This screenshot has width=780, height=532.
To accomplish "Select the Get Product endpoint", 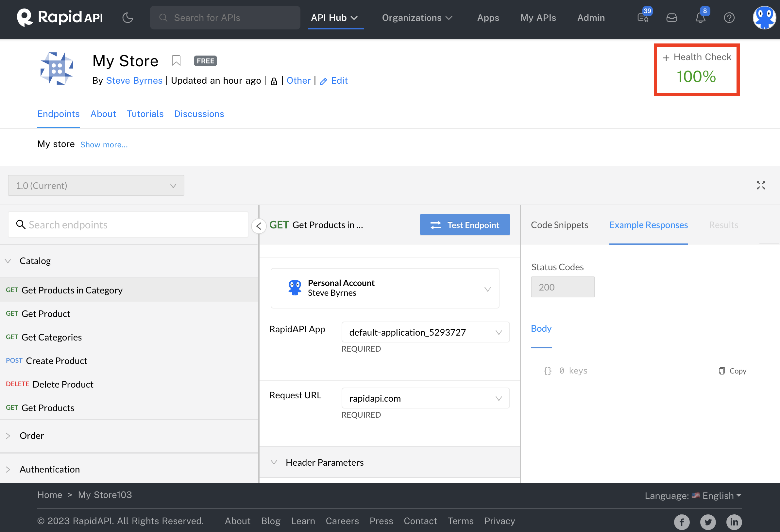I will (x=129, y=313).
